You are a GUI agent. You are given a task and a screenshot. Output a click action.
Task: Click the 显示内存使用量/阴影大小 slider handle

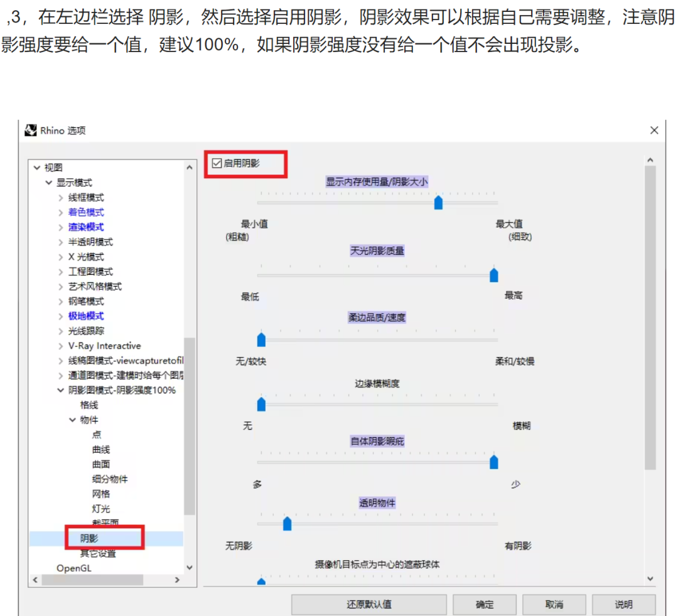pos(438,202)
